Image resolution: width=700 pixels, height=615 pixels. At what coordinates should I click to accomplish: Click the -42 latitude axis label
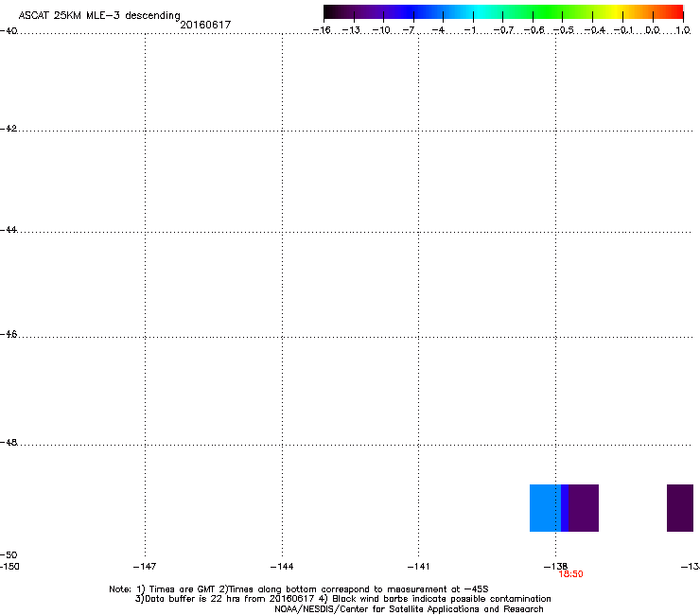[x=9, y=128]
